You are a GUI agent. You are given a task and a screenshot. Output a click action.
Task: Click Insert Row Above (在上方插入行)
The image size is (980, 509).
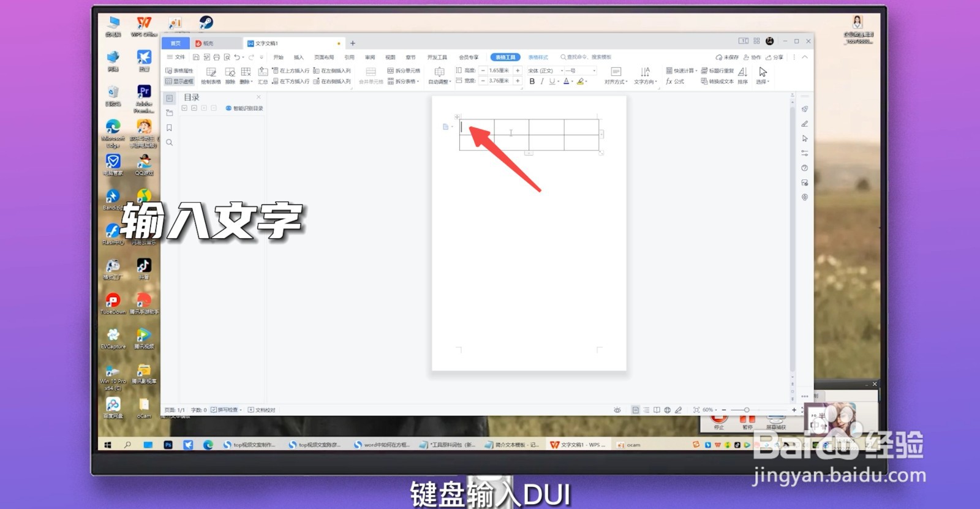[291, 70]
